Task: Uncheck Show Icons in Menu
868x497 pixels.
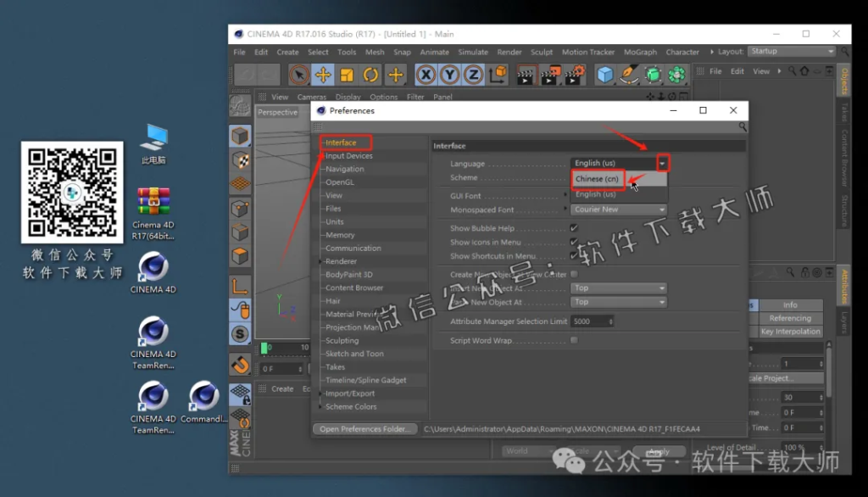Action: point(573,242)
